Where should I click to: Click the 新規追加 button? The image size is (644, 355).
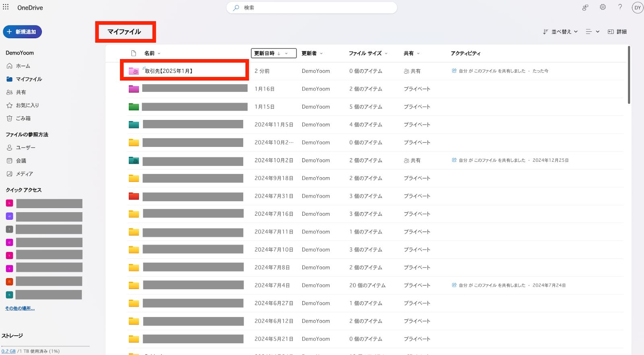[x=23, y=32]
